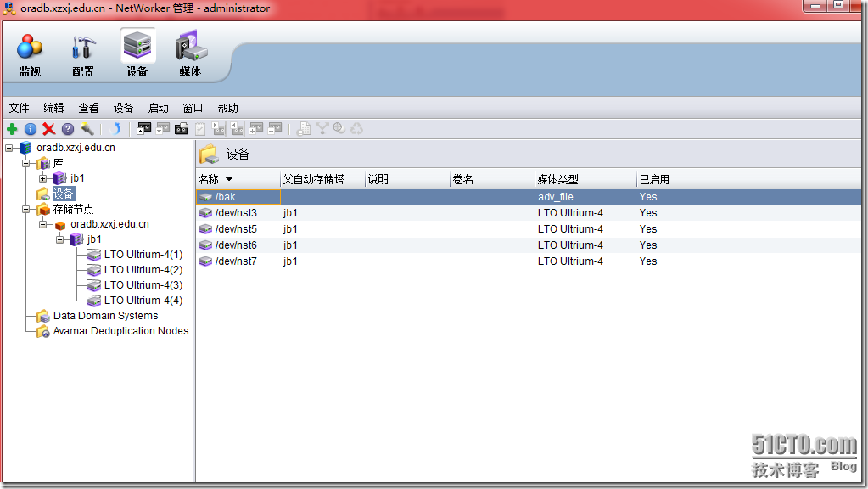Collapse oradb.xzxj.edu.cn under 存储节点

pos(42,224)
